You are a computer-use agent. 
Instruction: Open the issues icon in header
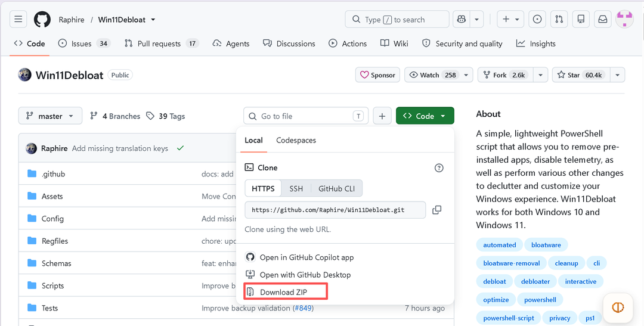coord(537,19)
